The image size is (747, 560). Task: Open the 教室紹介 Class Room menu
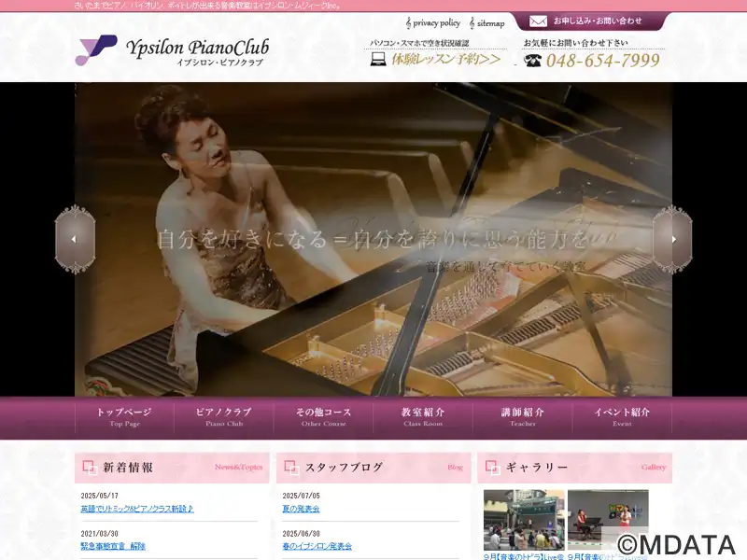(423, 416)
